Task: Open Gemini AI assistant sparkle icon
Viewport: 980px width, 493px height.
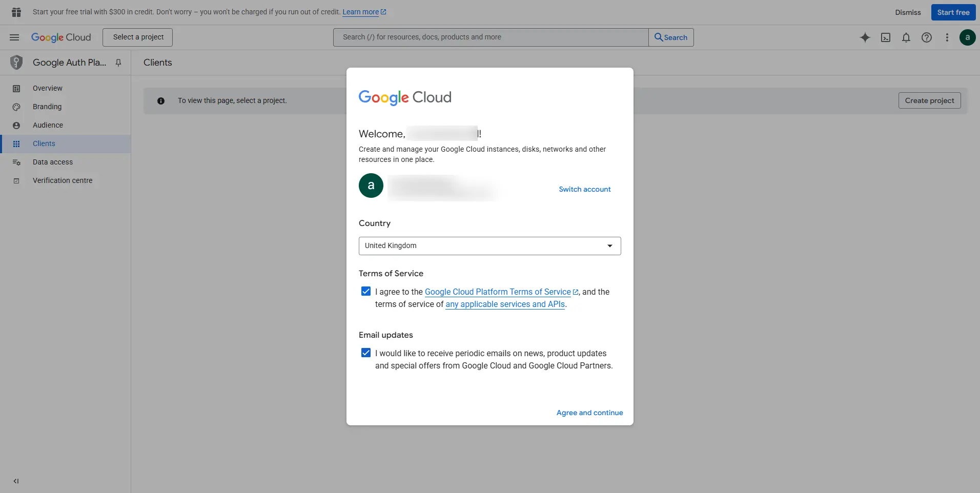Action: tap(865, 37)
